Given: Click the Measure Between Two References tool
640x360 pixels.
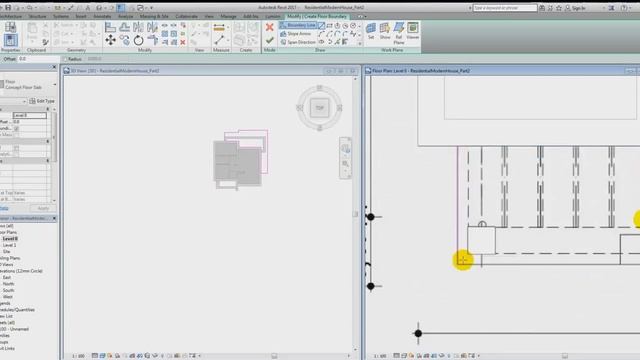Looking at the screenshot, I should pos(219,40).
